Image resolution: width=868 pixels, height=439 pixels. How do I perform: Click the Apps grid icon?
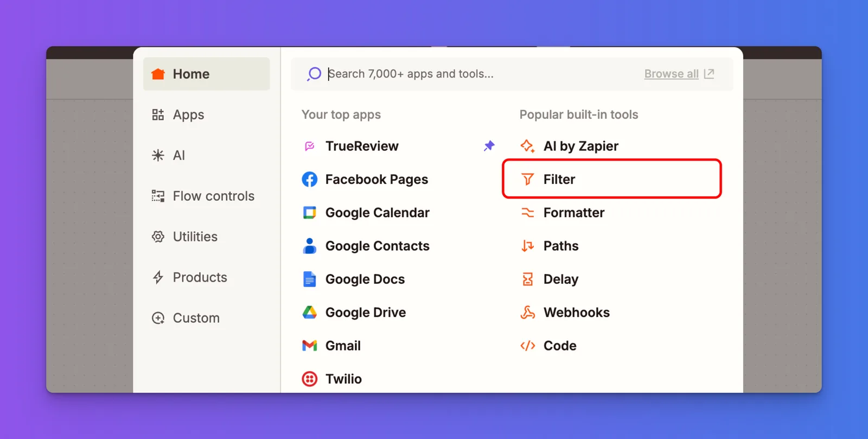[x=158, y=114]
